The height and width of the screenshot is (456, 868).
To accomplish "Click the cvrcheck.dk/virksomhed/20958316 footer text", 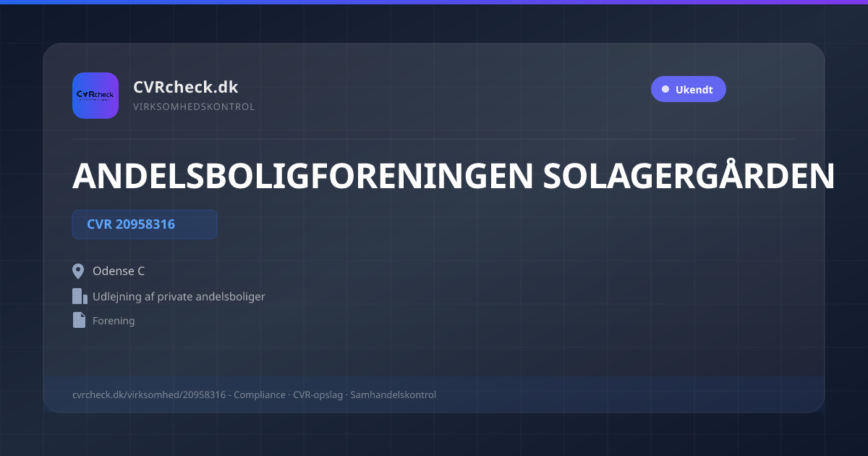I will (149, 395).
